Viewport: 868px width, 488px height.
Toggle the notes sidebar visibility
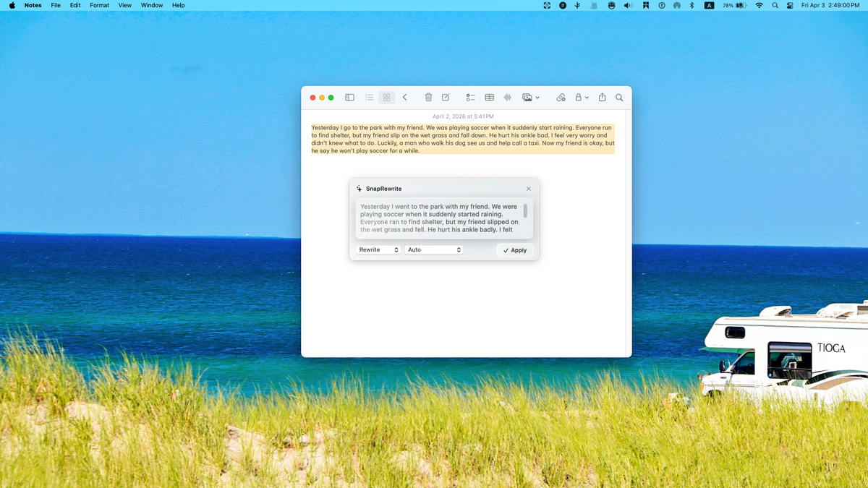[x=349, y=97]
